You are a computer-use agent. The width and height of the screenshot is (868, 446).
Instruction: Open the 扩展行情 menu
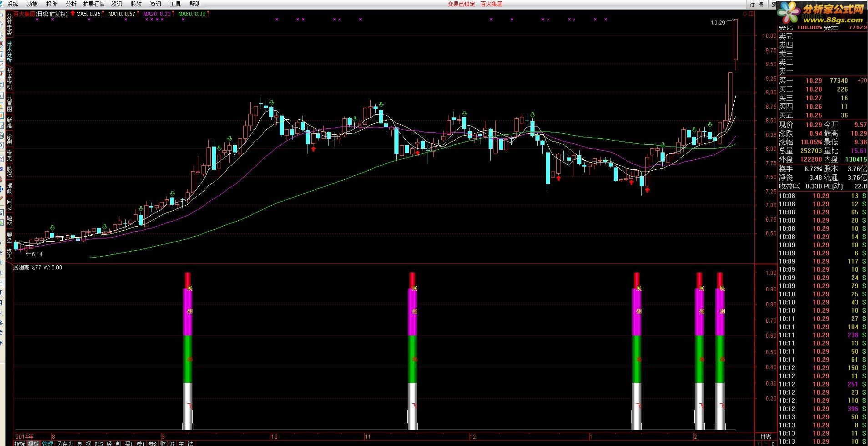coord(94,4)
